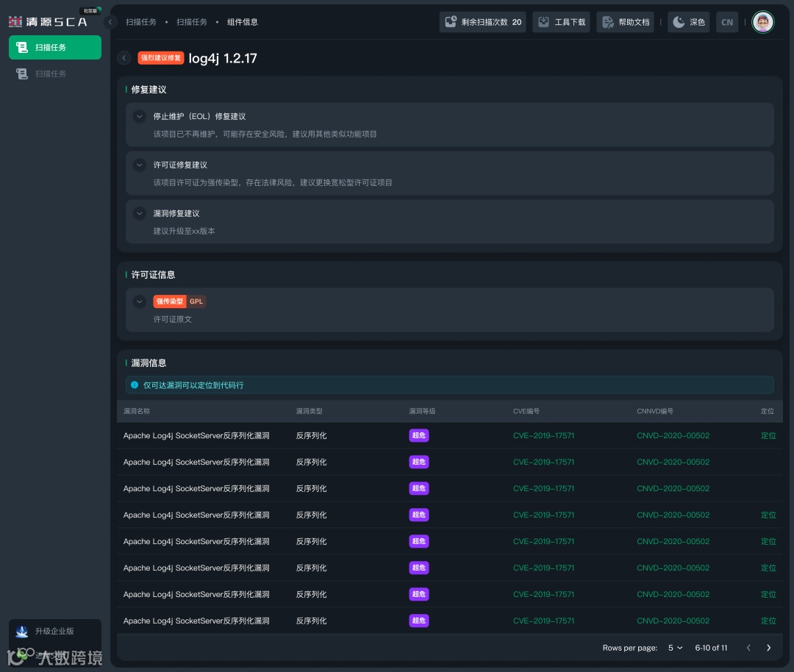Click 许可证原文 text
Image resolution: width=794 pixels, height=672 pixels.
pyautogui.click(x=172, y=319)
